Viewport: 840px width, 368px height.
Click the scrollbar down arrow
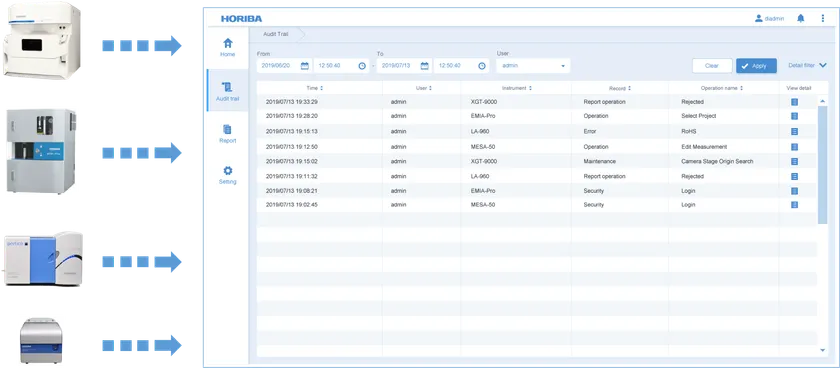click(823, 350)
